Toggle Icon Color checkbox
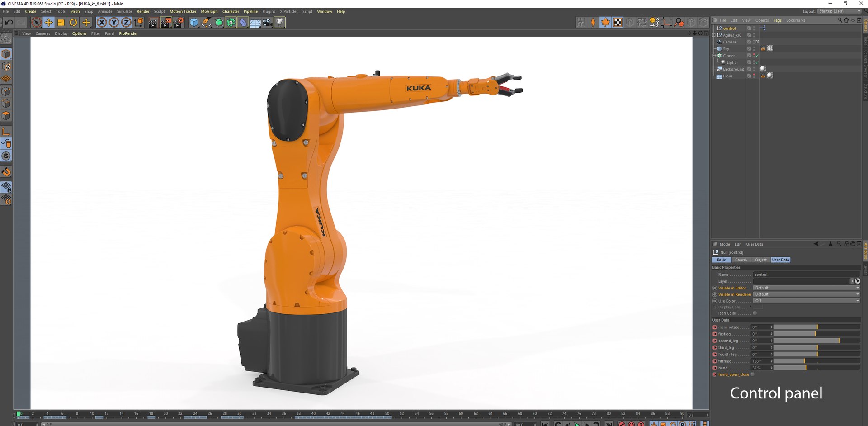 755,313
